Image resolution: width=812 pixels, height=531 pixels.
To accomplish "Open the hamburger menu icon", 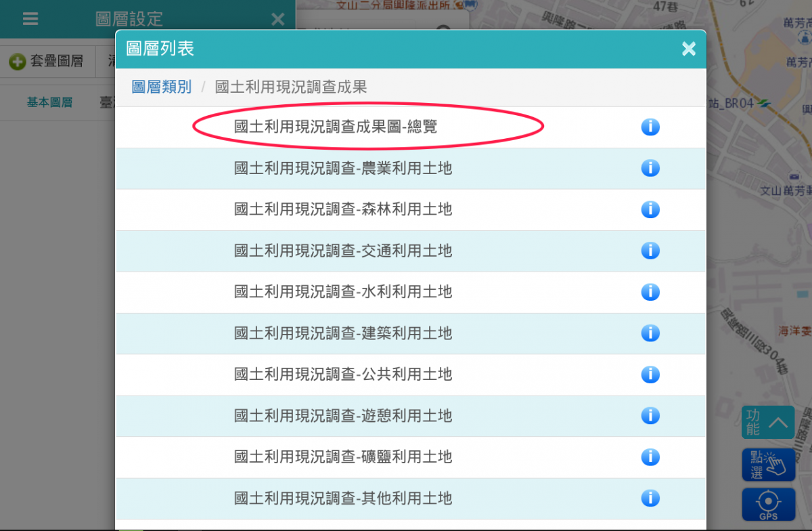I will coord(30,19).
